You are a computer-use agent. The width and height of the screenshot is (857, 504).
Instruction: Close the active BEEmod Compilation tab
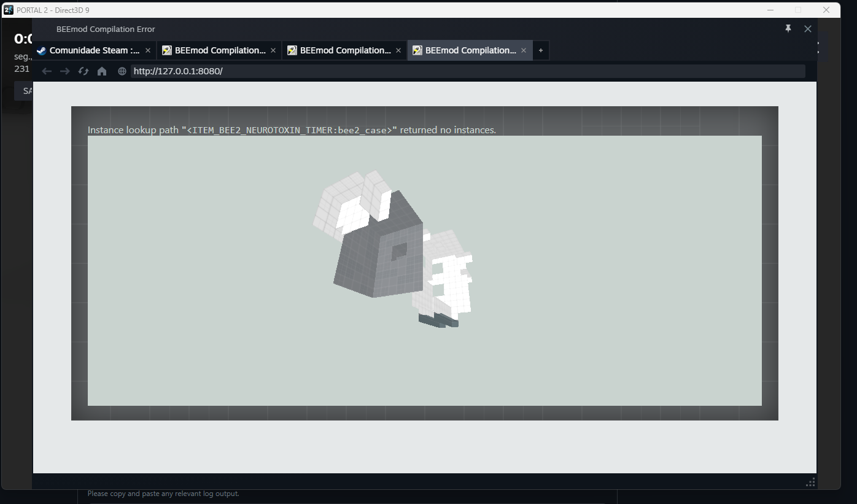click(x=523, y=50)
